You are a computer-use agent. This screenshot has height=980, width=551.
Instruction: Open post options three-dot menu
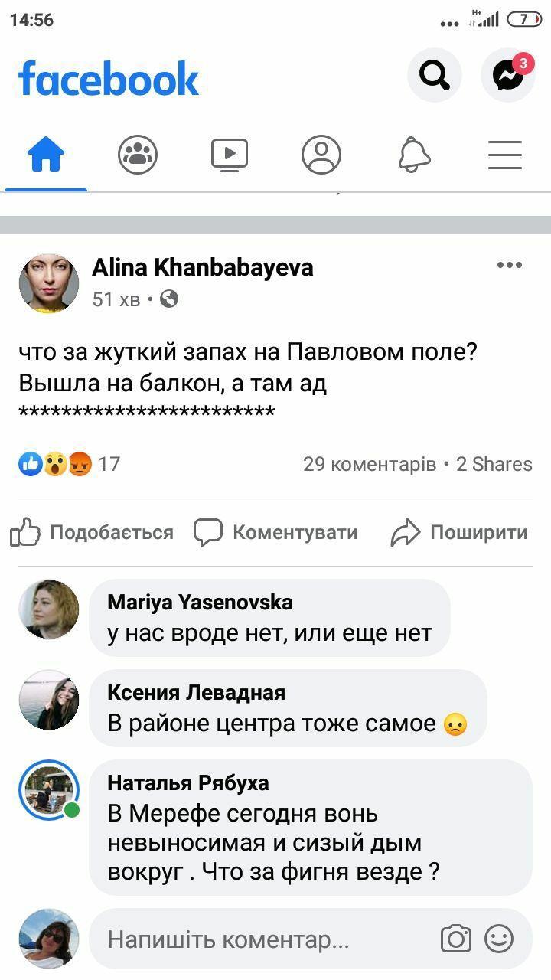(x=509, y=266)
